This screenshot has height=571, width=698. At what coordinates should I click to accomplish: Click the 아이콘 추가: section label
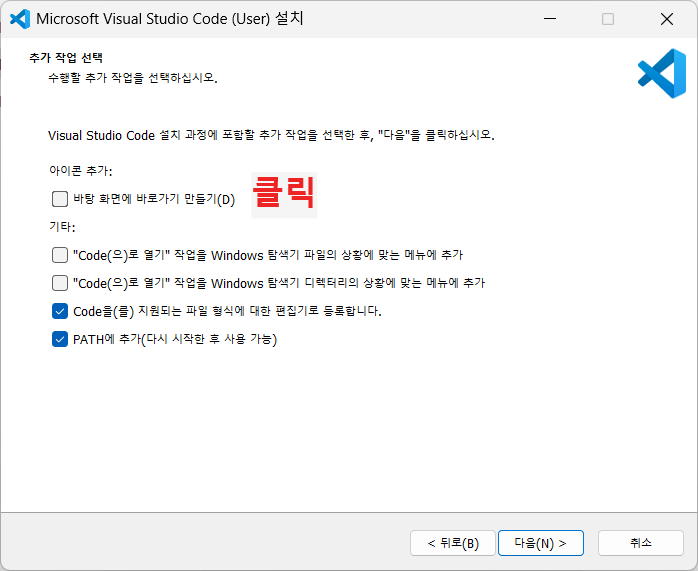click(x=81, y=171)
